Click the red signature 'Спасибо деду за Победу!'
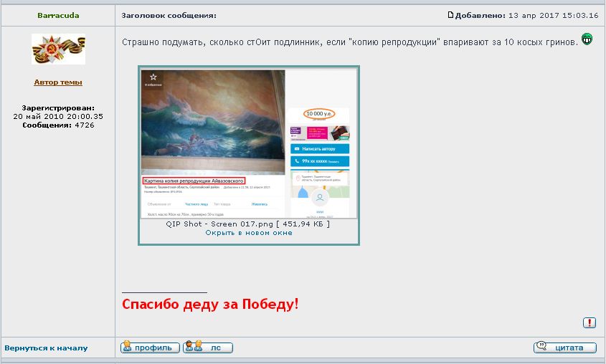The width and height of the screenshot is (606, 364). pyautogui.click(x=210, y=305)
